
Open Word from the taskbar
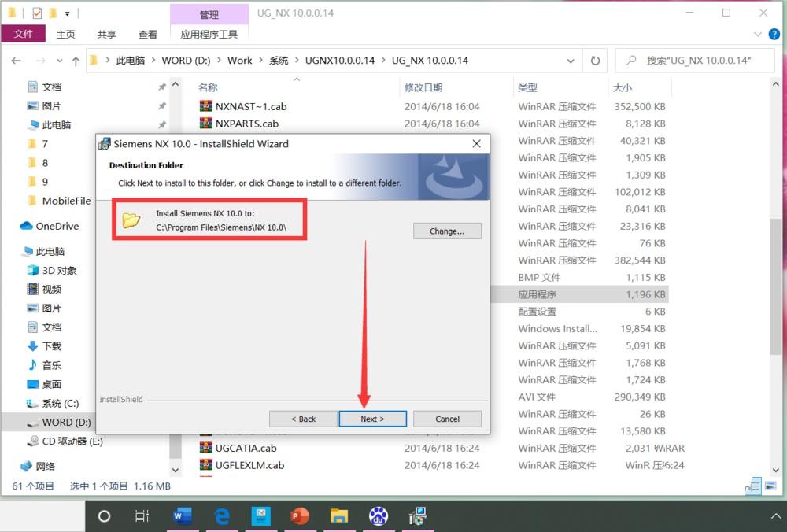point(182,516)
